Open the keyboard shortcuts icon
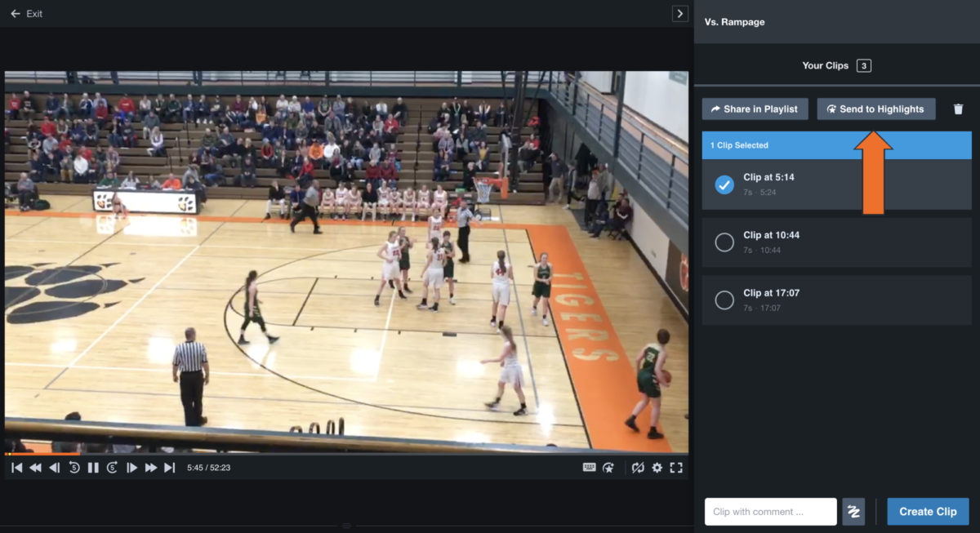Viewport: 980px width, 533px height. click(590, 468)
